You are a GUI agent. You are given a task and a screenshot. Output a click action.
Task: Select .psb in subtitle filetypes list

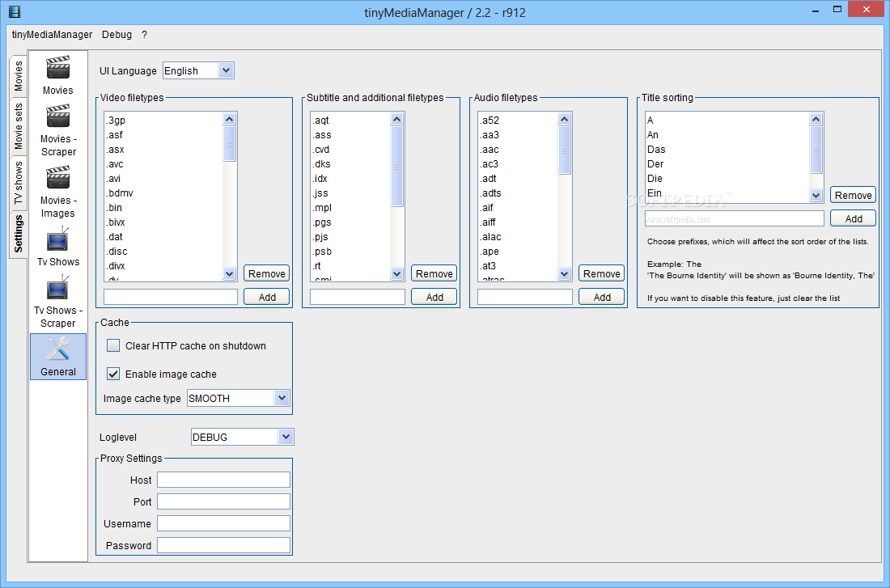point(351,252)
